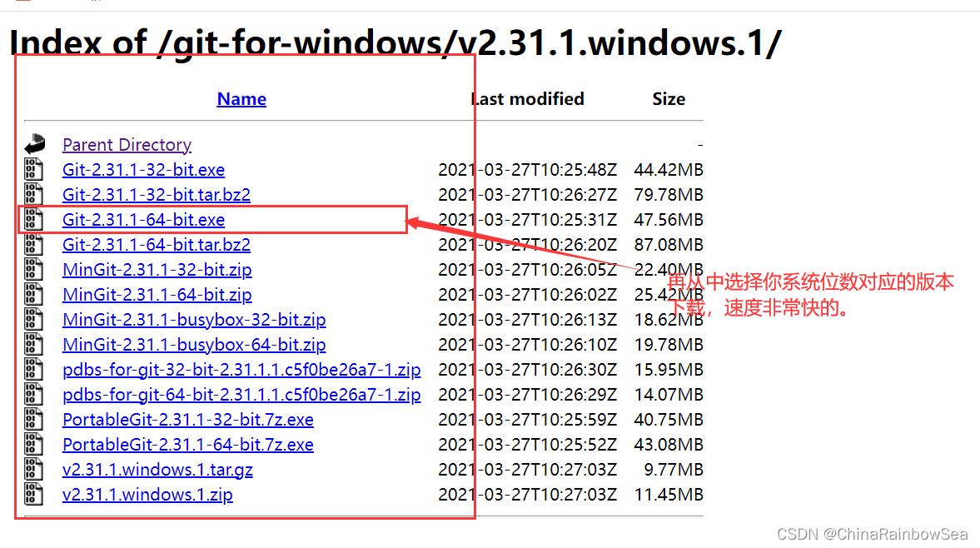Click the Size column header
This screenshot has height=548, width=980.
coord(669,99)
